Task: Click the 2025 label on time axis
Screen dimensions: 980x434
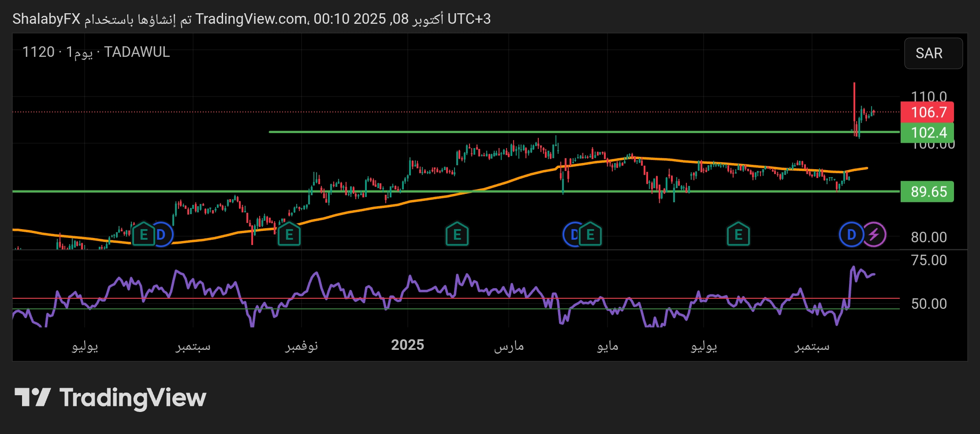Action: click(407, 345)
